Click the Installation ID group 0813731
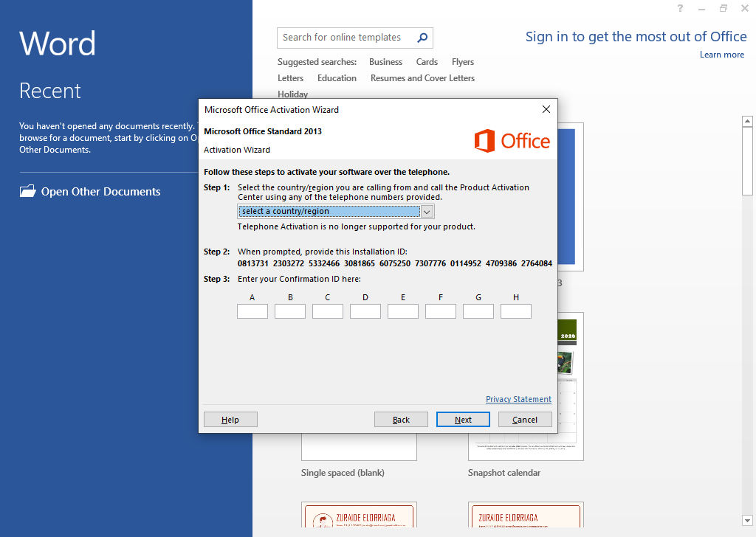 point(252,263)
